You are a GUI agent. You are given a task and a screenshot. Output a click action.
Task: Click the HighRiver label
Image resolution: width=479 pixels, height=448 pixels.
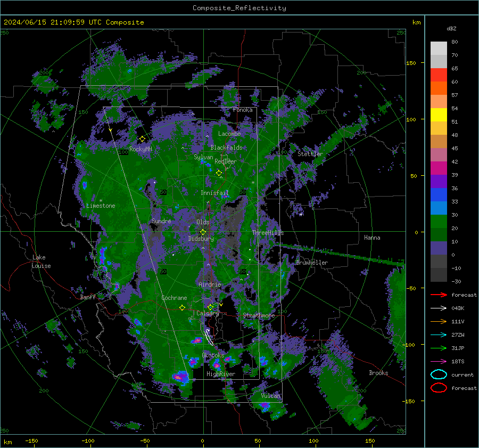[x=221, y=374]
